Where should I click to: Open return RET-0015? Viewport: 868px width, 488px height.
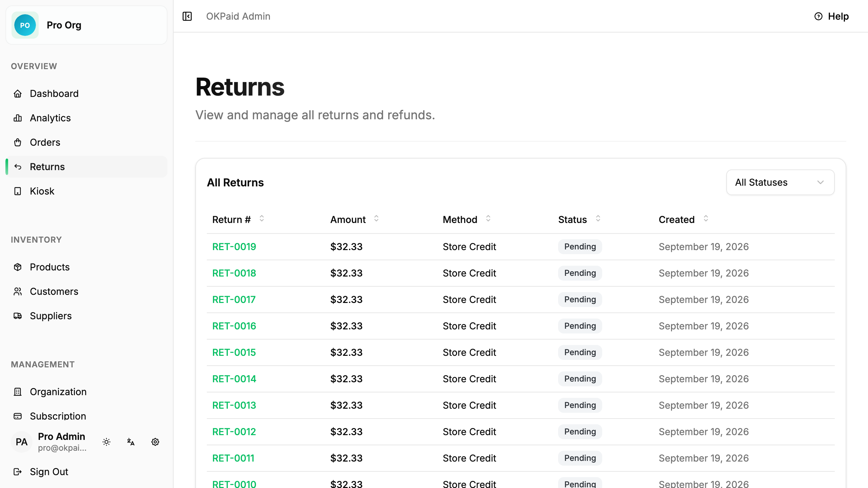(234, 352)
